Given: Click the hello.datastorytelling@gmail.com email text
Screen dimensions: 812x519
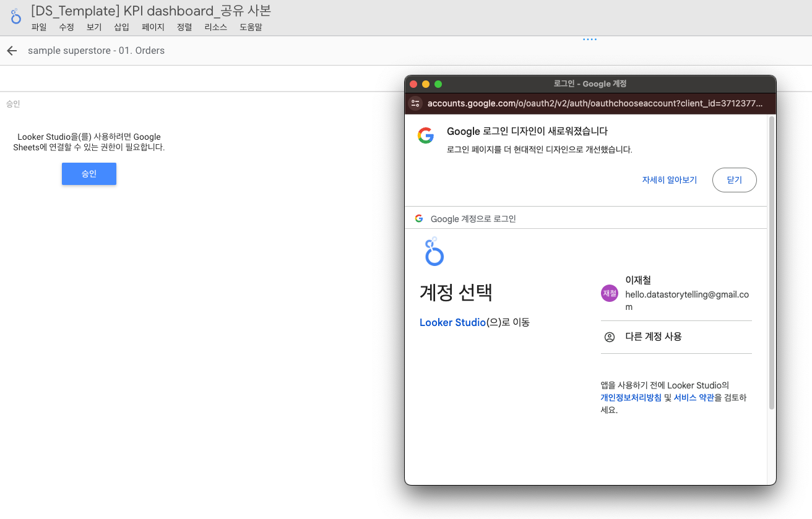Looking at the screenshot, I should 687,301.
